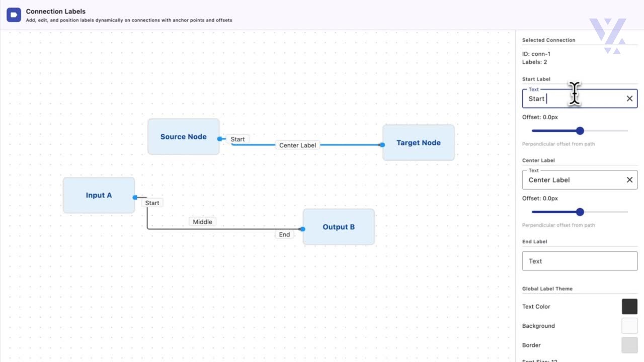Click the Start Label offset slider handle
This screenshot has height=362, width=644.
coord(580,131)
